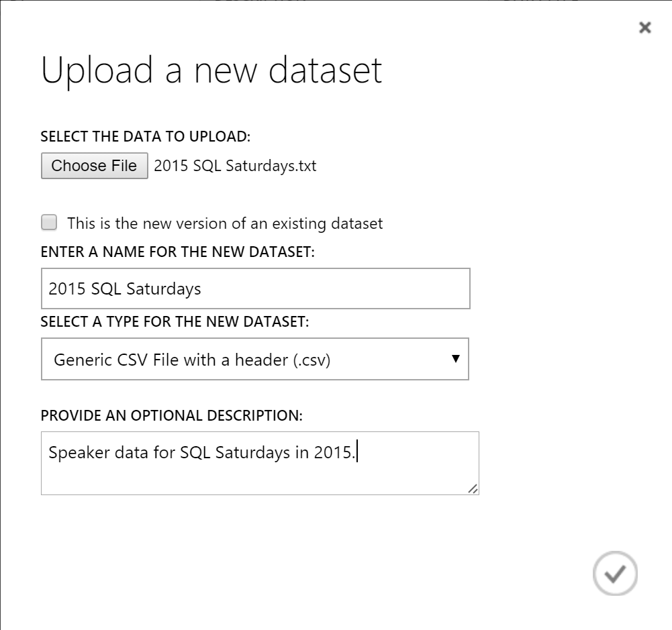The image size is (672, 630).
Task: Click the 'ENTER A NAME FOR THE NEW DATASET:' label
Action: point(177,252)
